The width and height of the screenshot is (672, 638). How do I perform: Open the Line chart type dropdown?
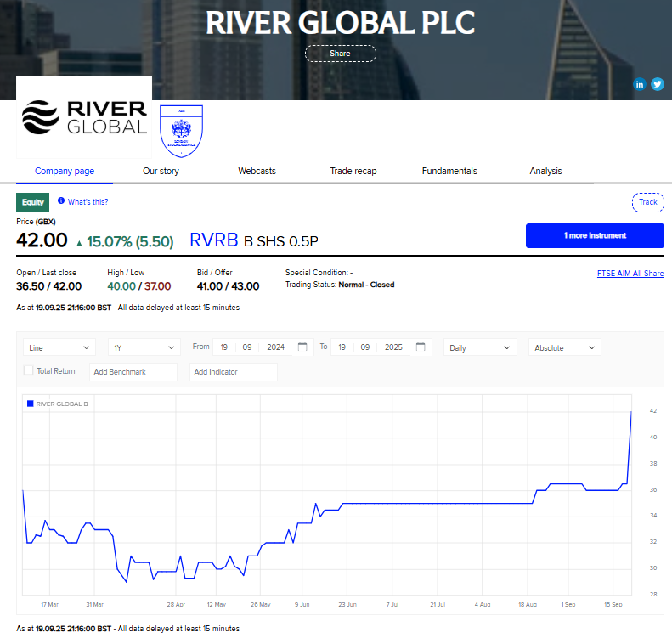point(59,347)
